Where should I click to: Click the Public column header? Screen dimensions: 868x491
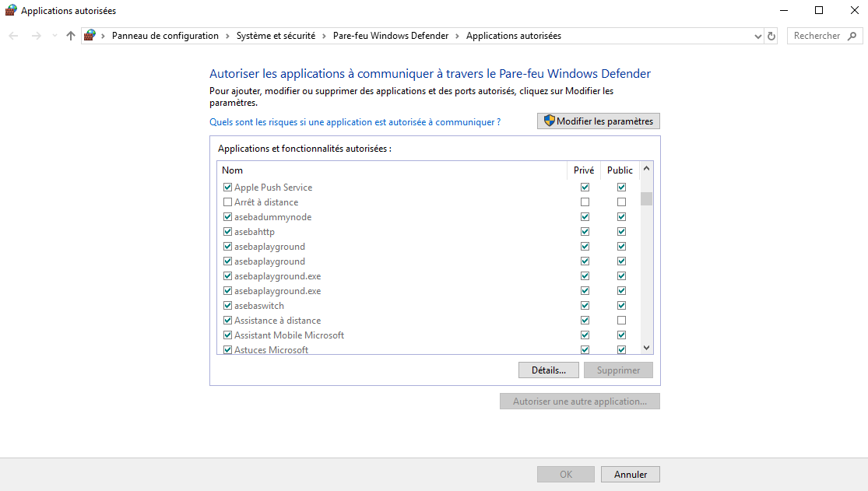[x=620, y=170]
